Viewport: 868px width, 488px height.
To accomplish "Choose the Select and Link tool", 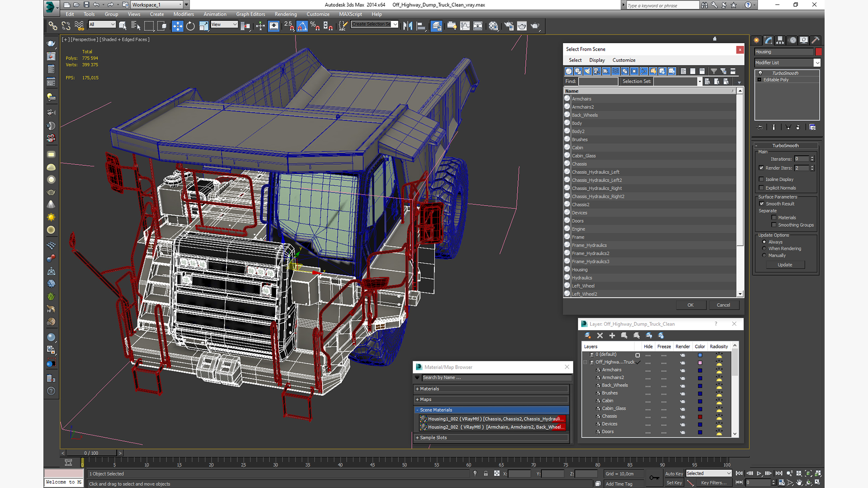I will click(x=53, y=26).
